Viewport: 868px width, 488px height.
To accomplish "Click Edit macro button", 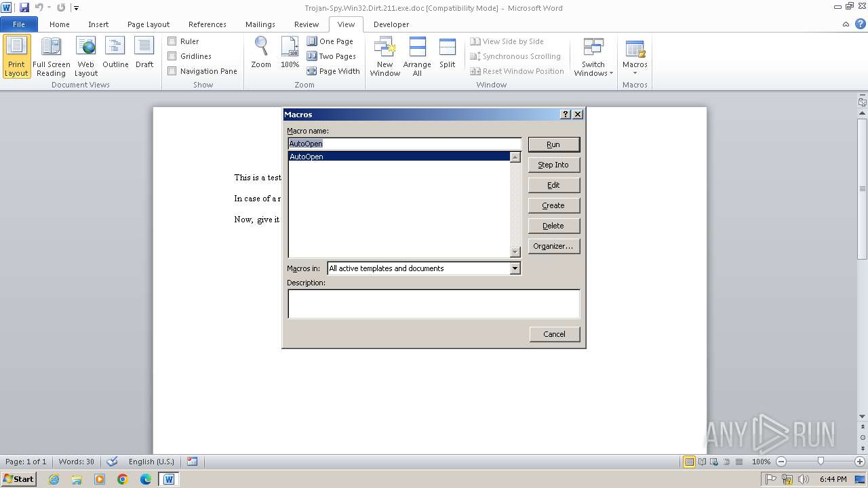I will point(553,185).
